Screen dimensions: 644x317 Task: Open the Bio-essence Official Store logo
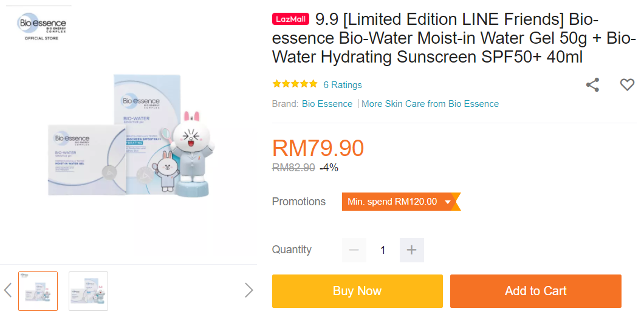[x=41, y=27]
